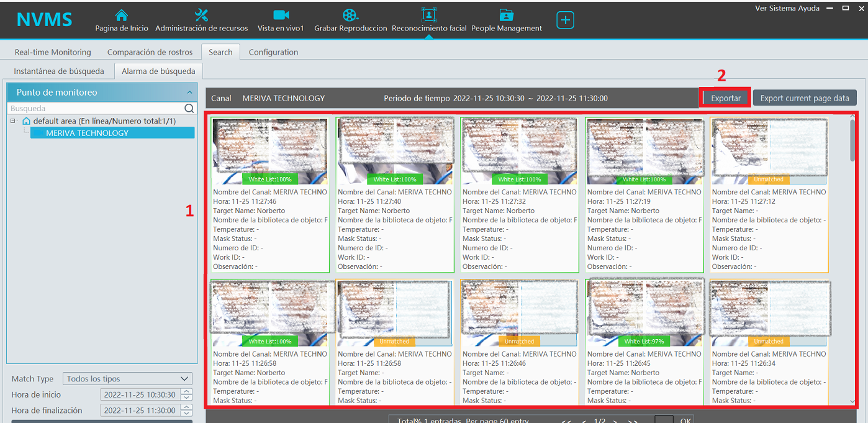
Task: Click Export current page data
Action: (x=804, y=98)
